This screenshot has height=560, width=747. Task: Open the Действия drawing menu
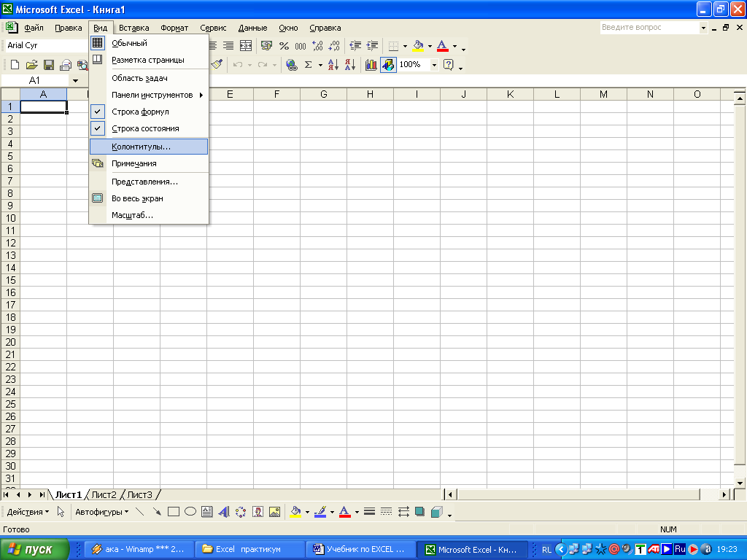pos(28,513)
